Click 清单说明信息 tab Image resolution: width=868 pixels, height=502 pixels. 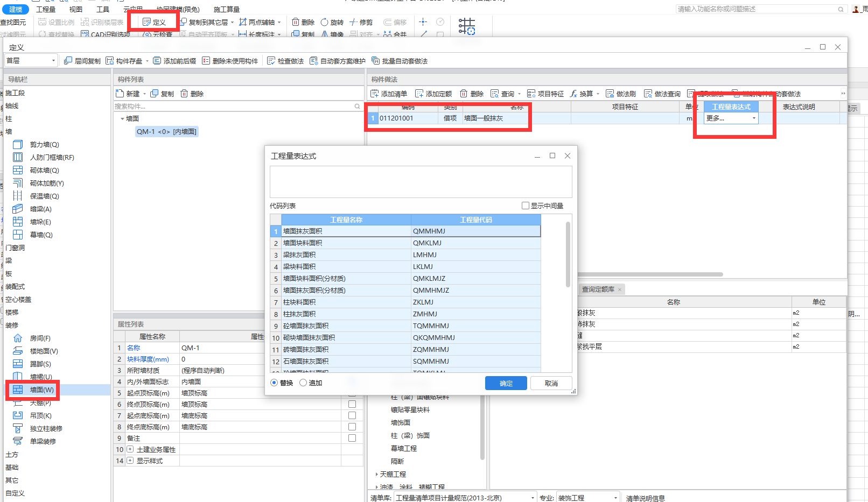[x=645, y=498]
